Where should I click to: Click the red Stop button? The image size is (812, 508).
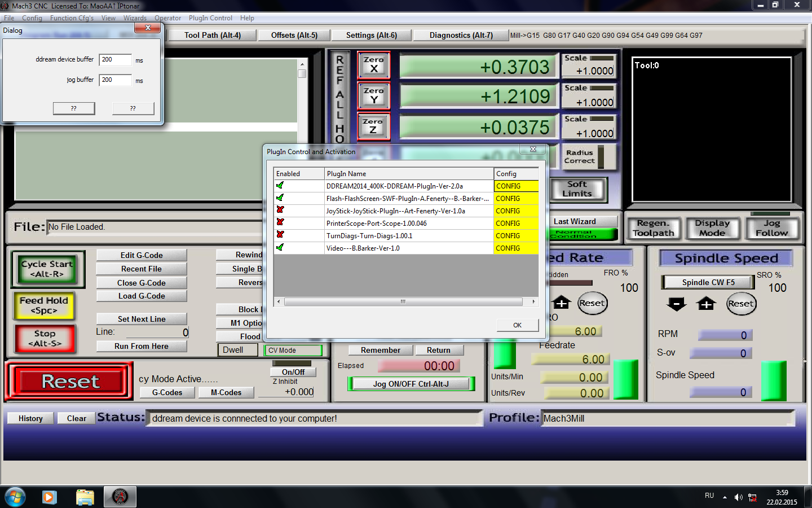[45, 339]
